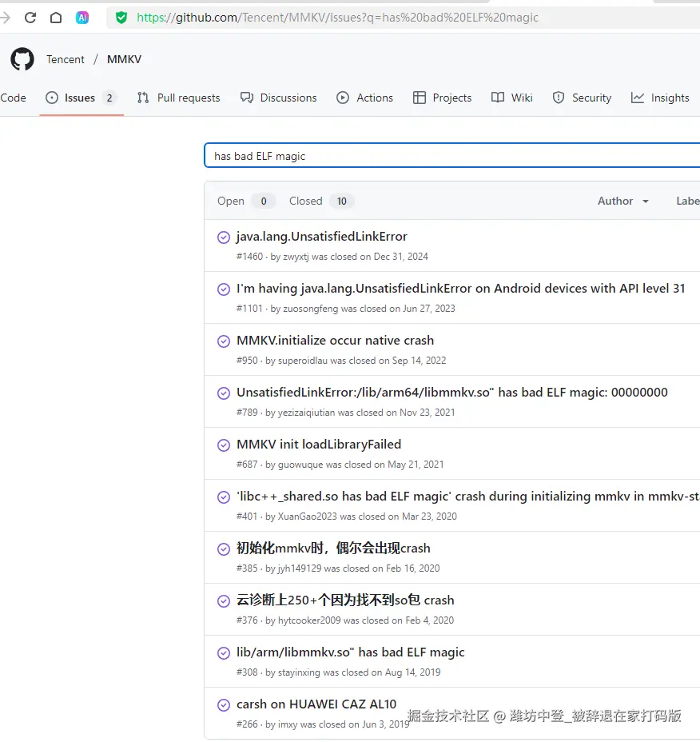The image size is (700, 742).
Task: Open issue about Android API level 31
Action: (x=461, y=289)
